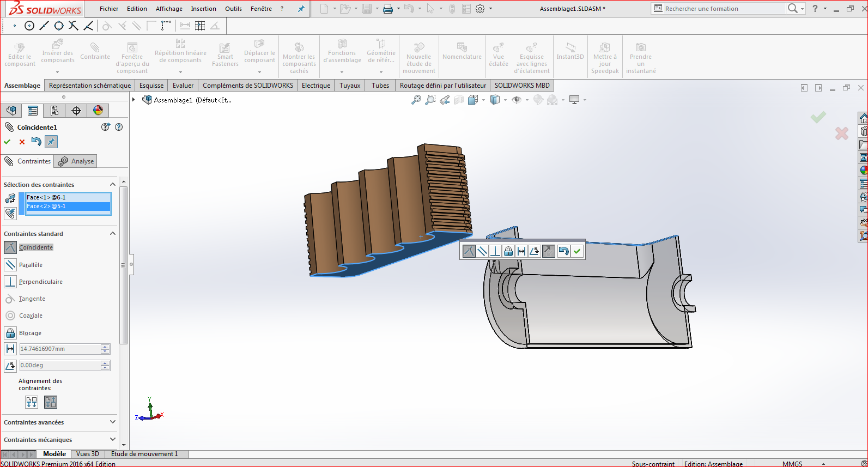
Task: Expand the Contraintes avancées section
Action: [113, 422]
